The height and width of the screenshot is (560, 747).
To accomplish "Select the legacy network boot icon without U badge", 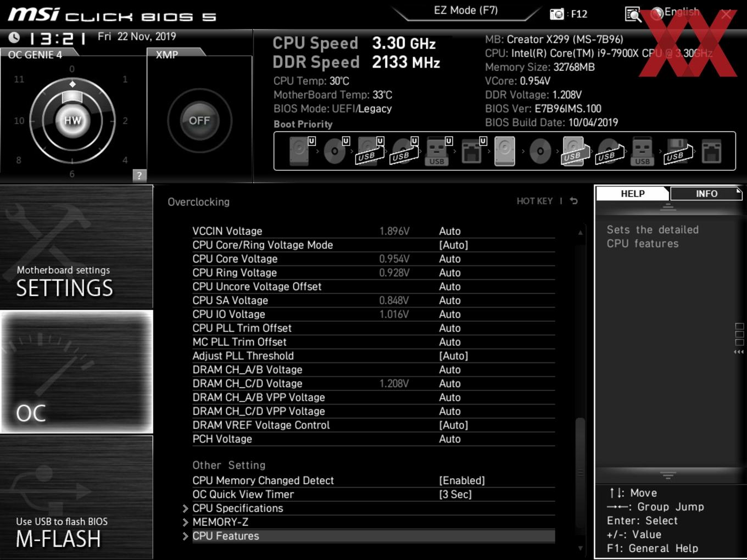I will [x=711, y=151].
